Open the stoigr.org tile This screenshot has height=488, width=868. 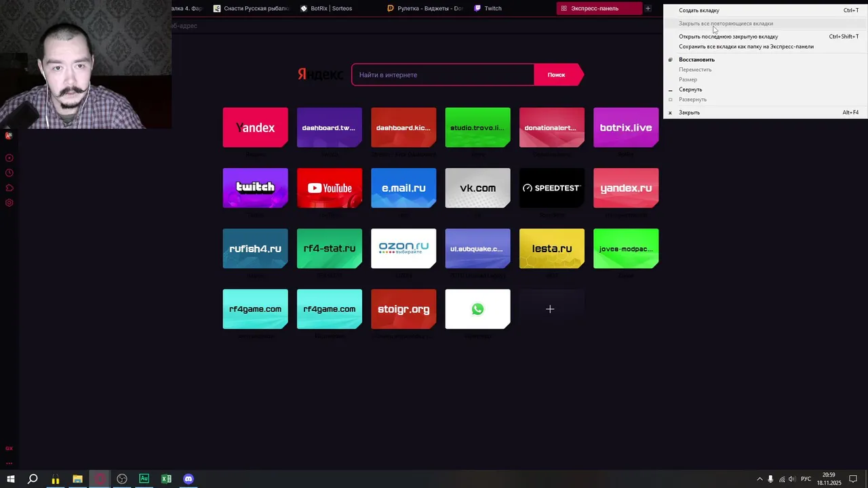403,309
